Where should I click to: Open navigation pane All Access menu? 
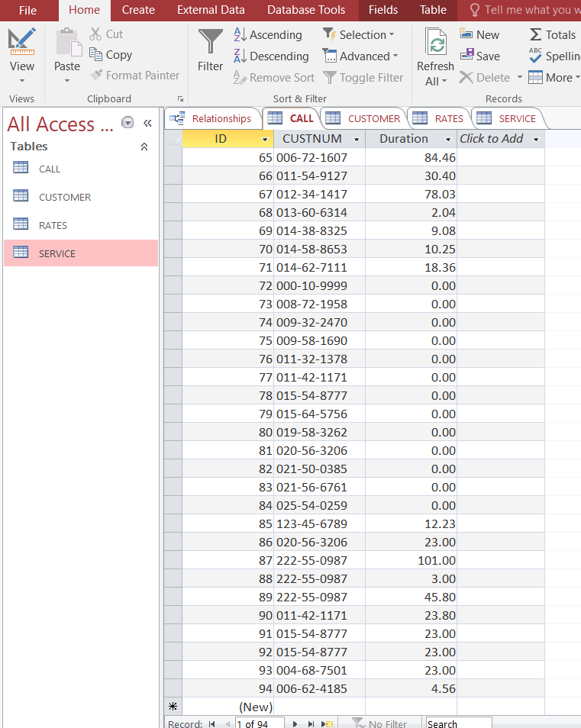(127, 122)
